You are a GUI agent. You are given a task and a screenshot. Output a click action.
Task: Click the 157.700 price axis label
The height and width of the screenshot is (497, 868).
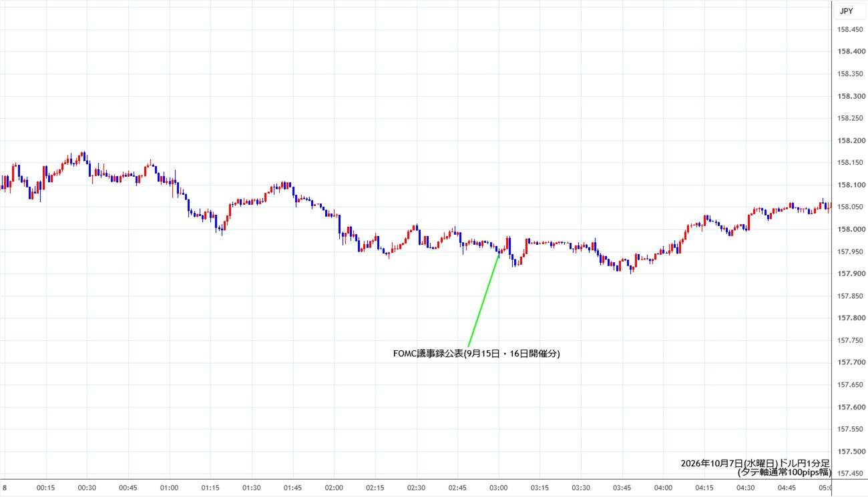coord(850,362)
